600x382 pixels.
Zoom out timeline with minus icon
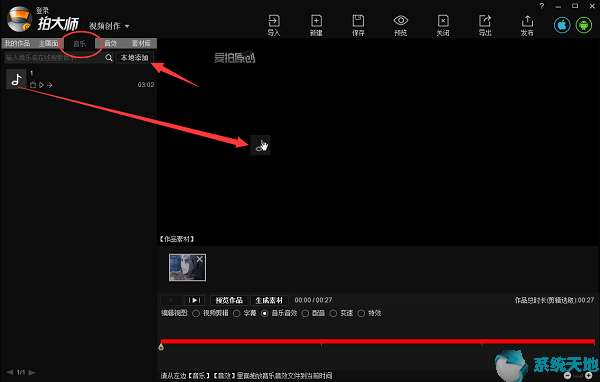tap(567, 375)
